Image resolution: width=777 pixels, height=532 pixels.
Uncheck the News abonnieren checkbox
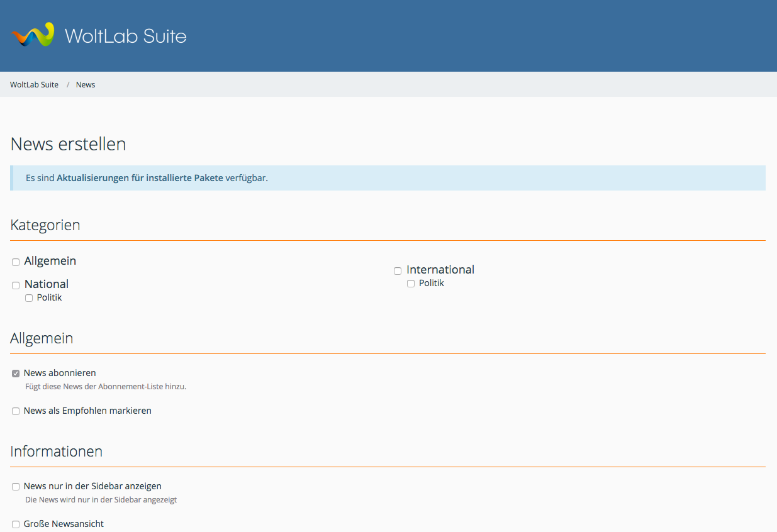click(x=16, y=374)
